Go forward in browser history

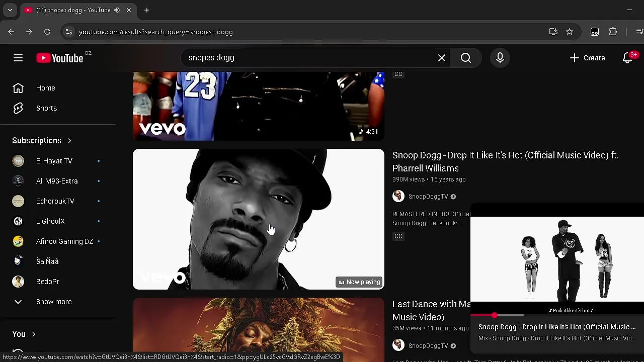tap(29, 32)
